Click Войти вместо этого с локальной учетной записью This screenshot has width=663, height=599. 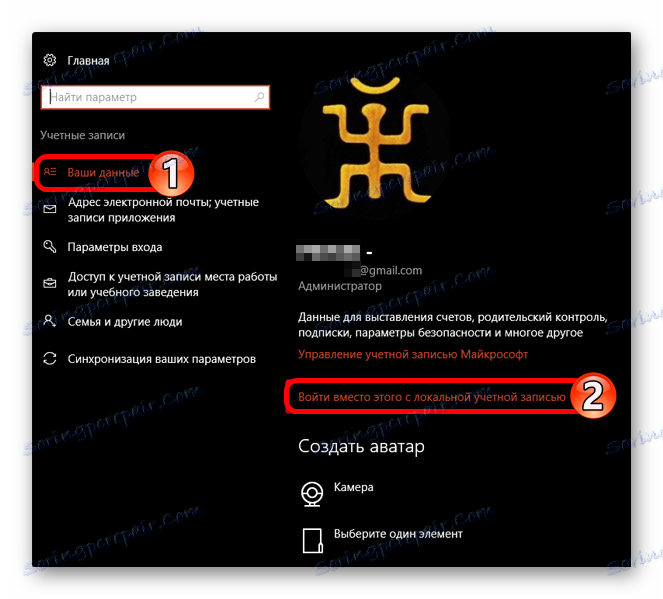pos(432,397)
